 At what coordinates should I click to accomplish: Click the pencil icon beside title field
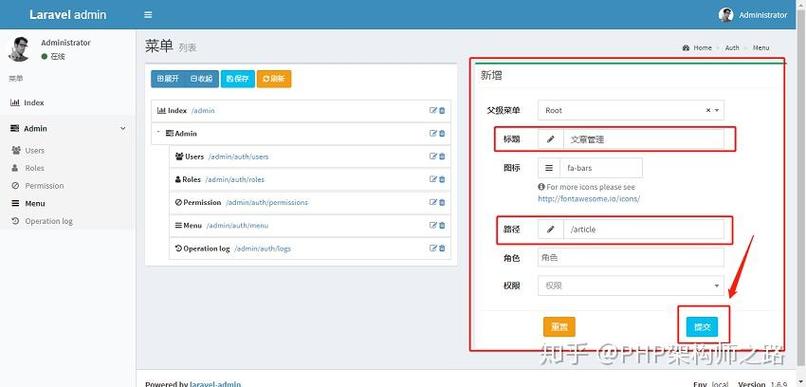tap(551, 139)
